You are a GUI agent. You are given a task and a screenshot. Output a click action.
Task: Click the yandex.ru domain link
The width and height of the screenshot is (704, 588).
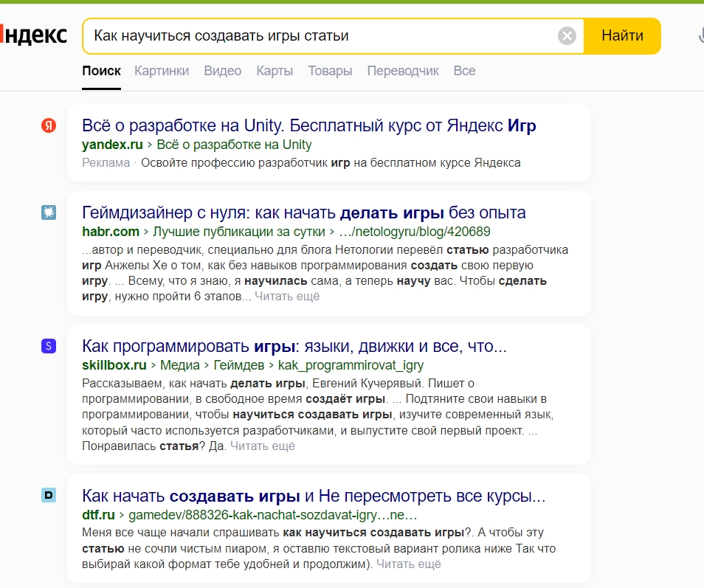coord(112,145)
